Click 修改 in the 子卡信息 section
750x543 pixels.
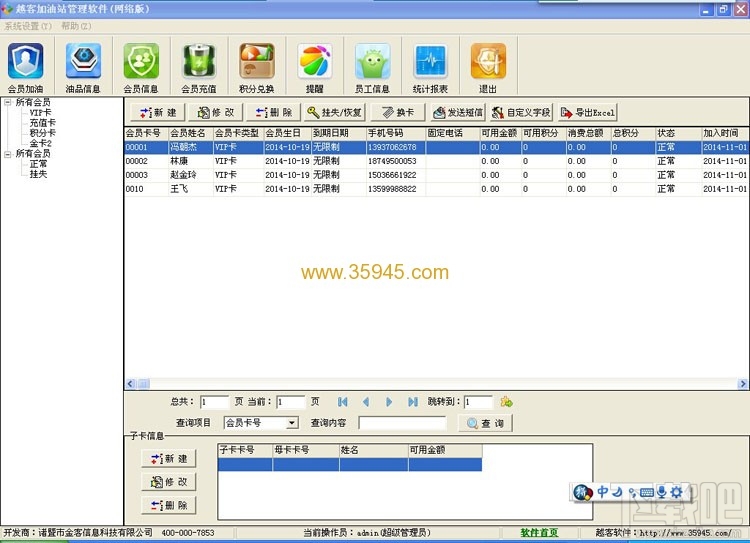(169, 482)
